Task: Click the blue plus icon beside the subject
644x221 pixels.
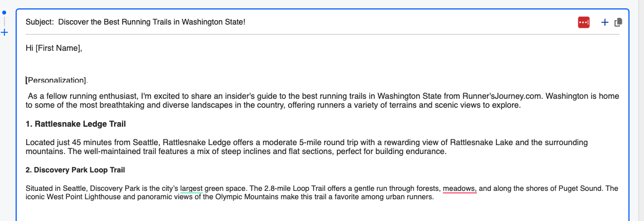Action: coord(604,22)
